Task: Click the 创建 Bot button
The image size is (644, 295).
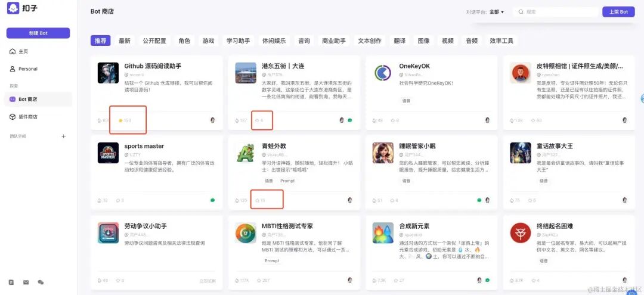Action: (38, 33)
